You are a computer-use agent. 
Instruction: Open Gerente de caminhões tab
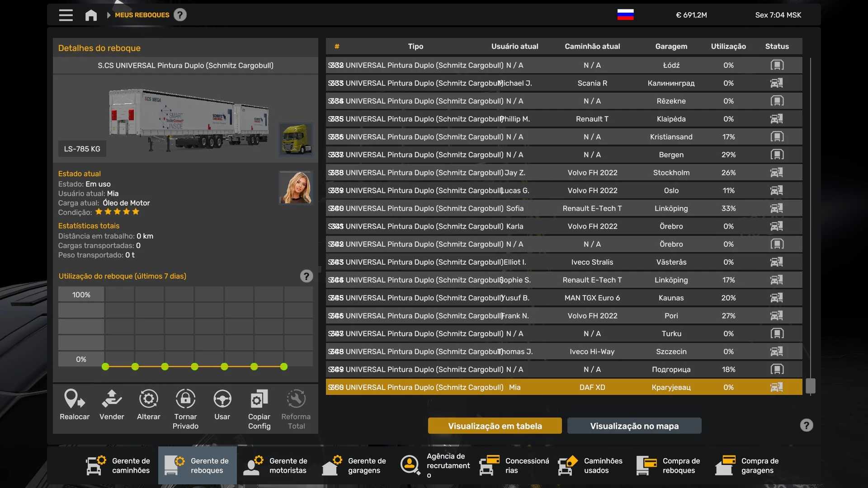click(x=118, y=465)
